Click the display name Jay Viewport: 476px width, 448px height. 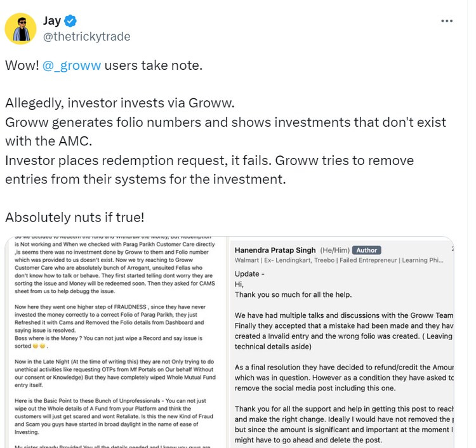52,21
